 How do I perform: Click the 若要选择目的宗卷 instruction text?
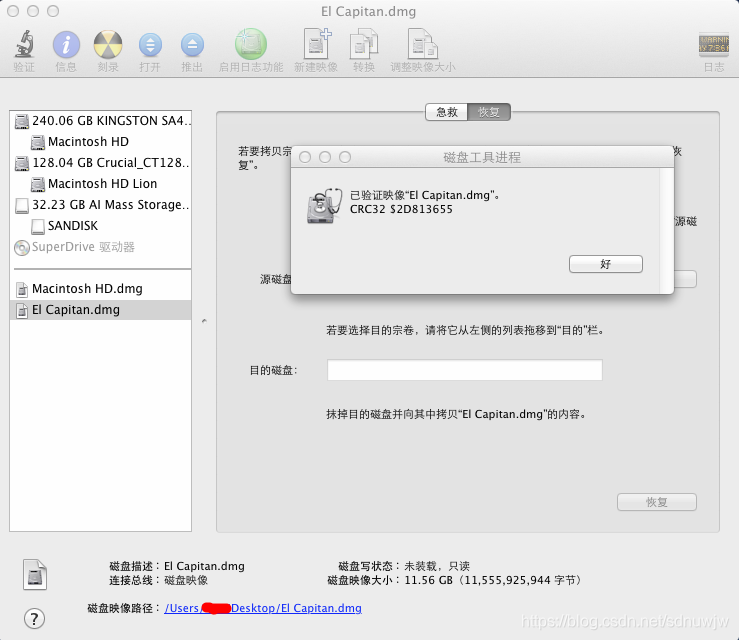(465, 330)
